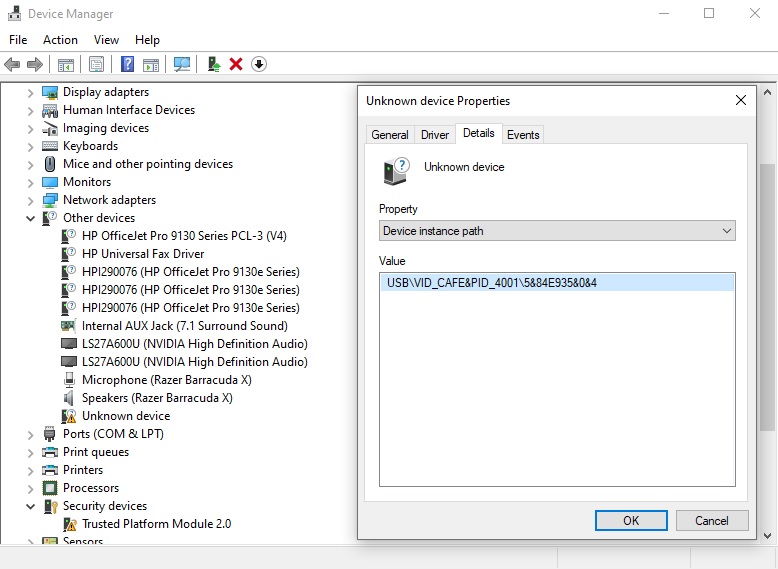Viewport: 778px width, 569px height.
Task: Open the View menu
Action: pyautogui.click(x=106, y=40)
